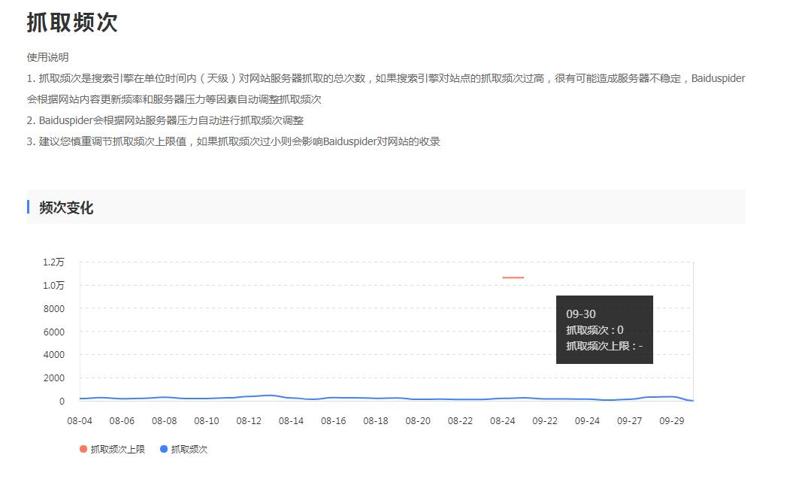The height and width of the screenshot is (479, 799).
Task: Click the 08-20 x-axis date label
Action: 418,421
